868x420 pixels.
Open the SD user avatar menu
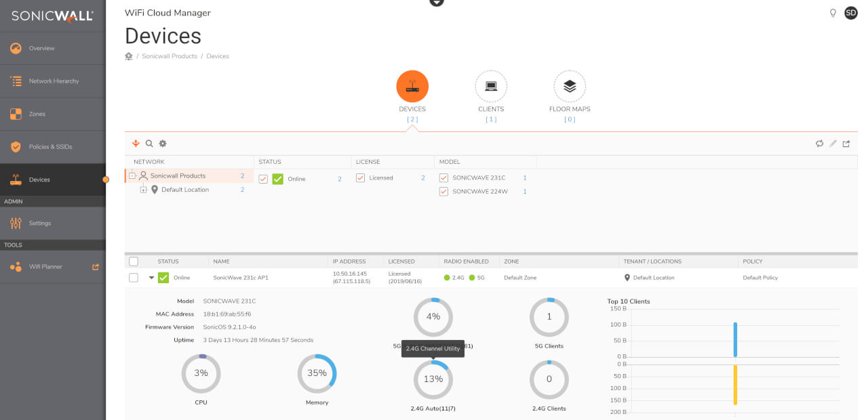tap(851, 13)
